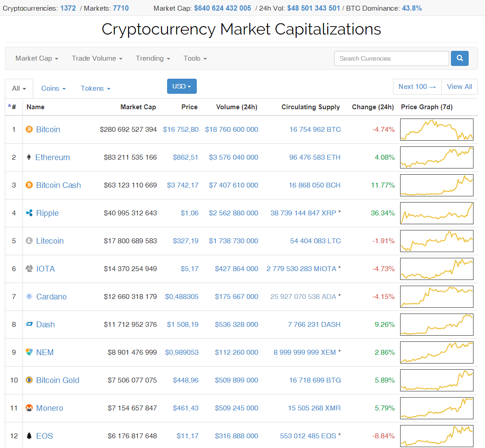Click the Monero logo icon
The height and width of the screenshot is (448, 485).
[x=29, y=408]
